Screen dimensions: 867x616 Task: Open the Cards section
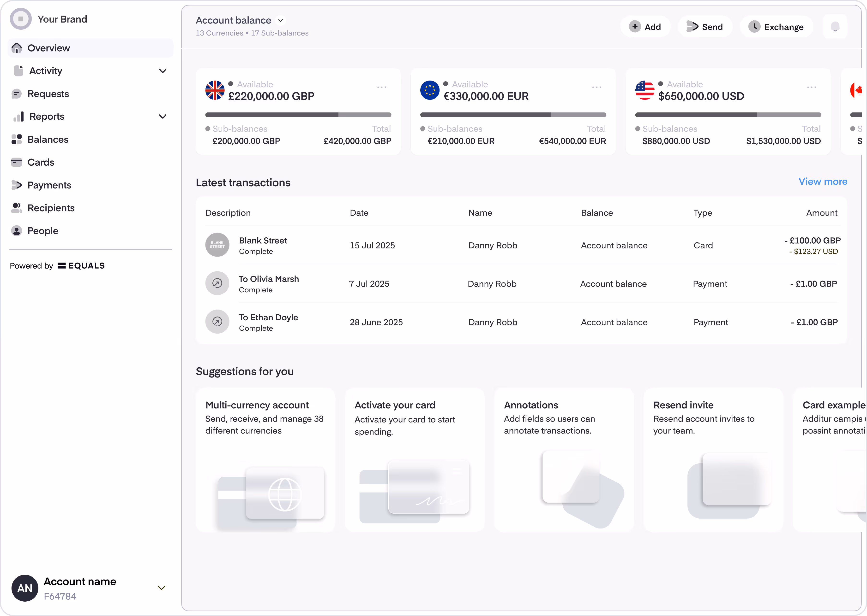tap(41, 162)
